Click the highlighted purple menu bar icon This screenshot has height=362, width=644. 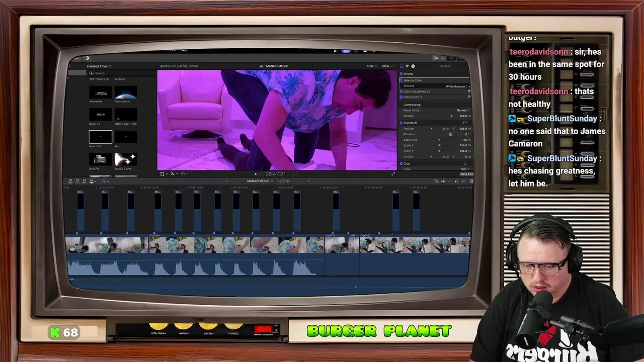click(346, 51)
